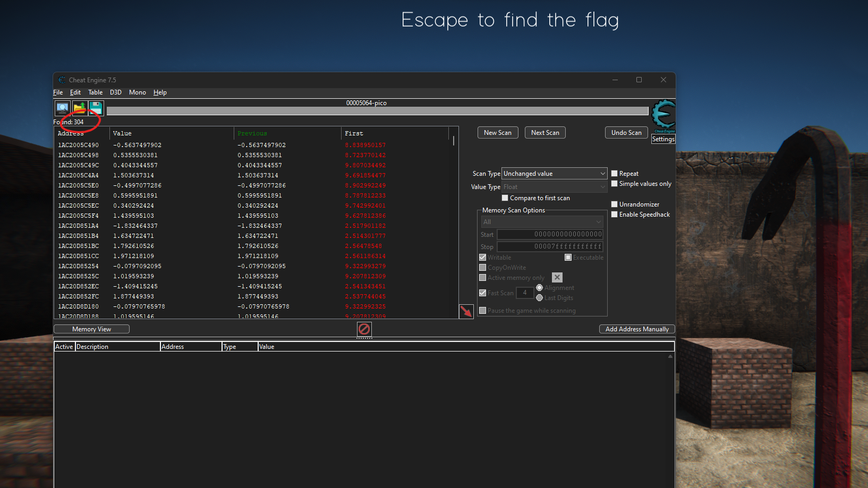Select the Last Digits radio button
This screenshot has width=868, height=488.
coord(539,298)
